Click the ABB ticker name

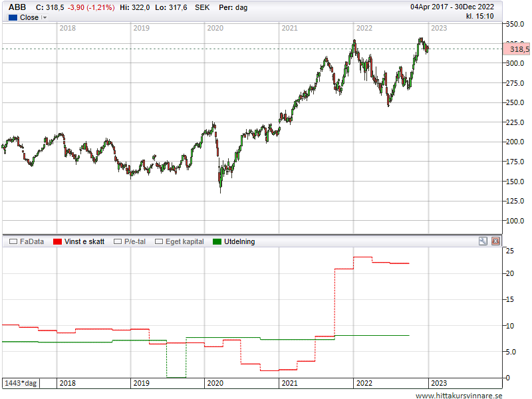[17, 7]
